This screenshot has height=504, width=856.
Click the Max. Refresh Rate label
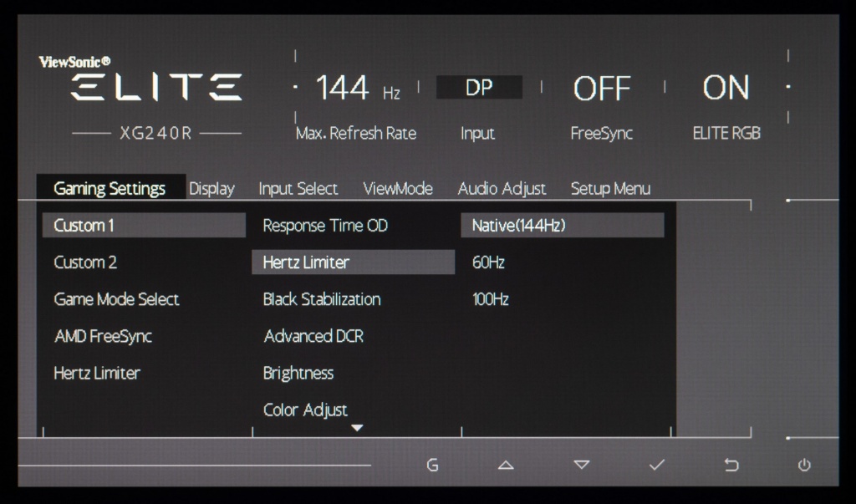[356, 133]
